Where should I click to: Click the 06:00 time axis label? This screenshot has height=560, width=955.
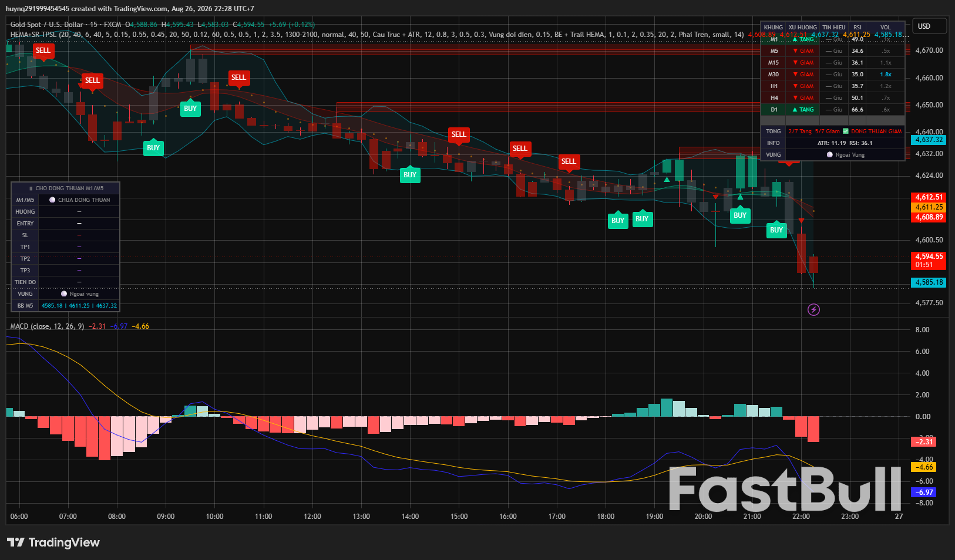tap(19, 517)
